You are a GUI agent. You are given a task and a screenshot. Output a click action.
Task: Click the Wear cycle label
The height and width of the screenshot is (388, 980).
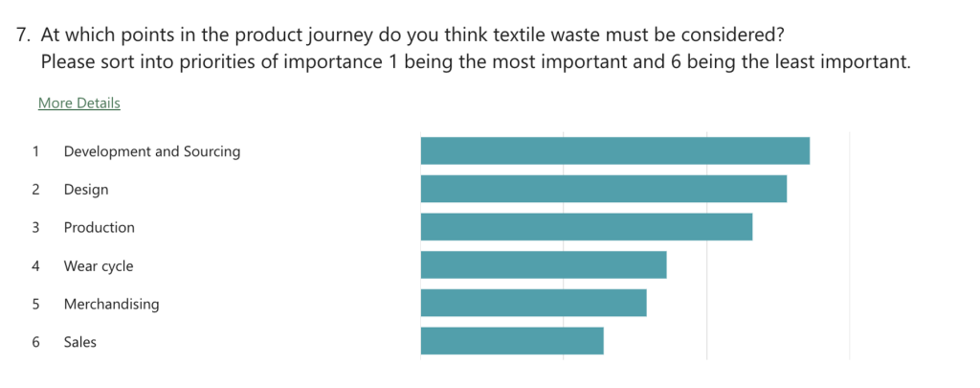pyautogui.click(x=99, y=266)
